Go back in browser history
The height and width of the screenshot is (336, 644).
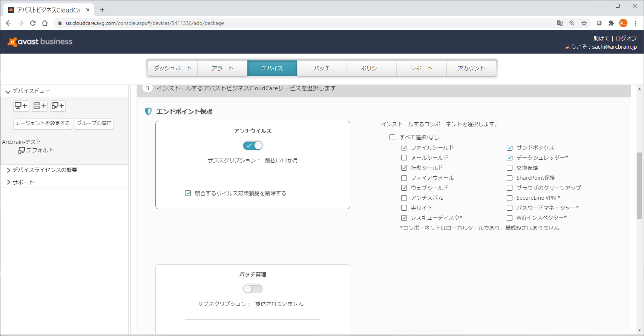click(x=9, y=23)
